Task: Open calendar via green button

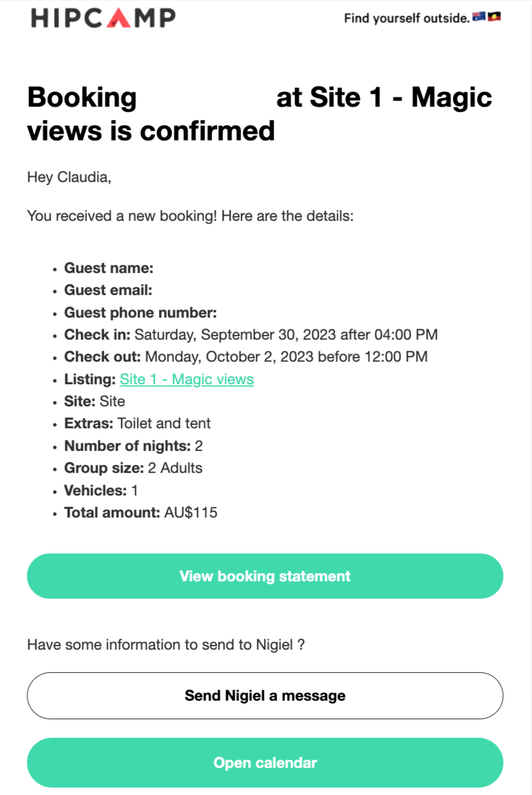Action: 265,763
